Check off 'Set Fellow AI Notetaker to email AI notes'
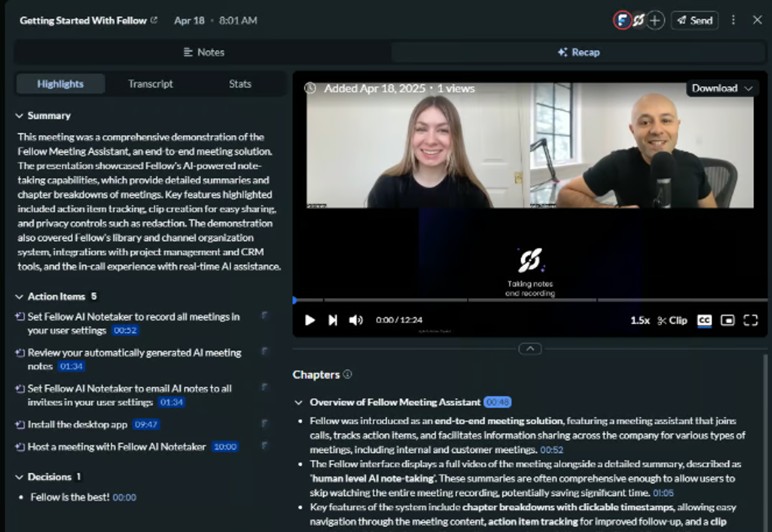Image resolution: width=772 pixels, height=532 pixels. click(x=19, y=389)
